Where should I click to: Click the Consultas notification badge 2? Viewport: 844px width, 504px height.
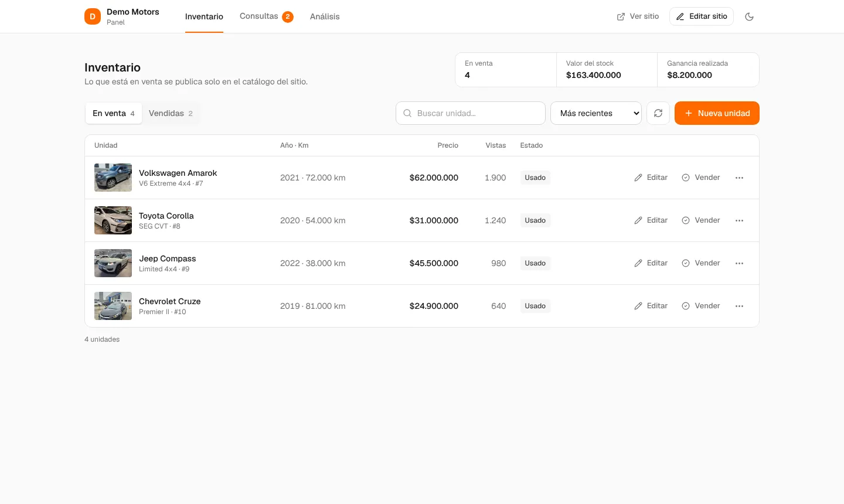(288, 16)
